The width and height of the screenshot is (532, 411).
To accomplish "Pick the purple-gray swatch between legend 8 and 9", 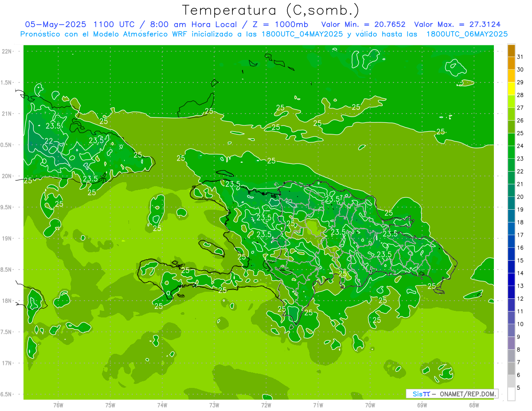I will [x=511, y=343].
